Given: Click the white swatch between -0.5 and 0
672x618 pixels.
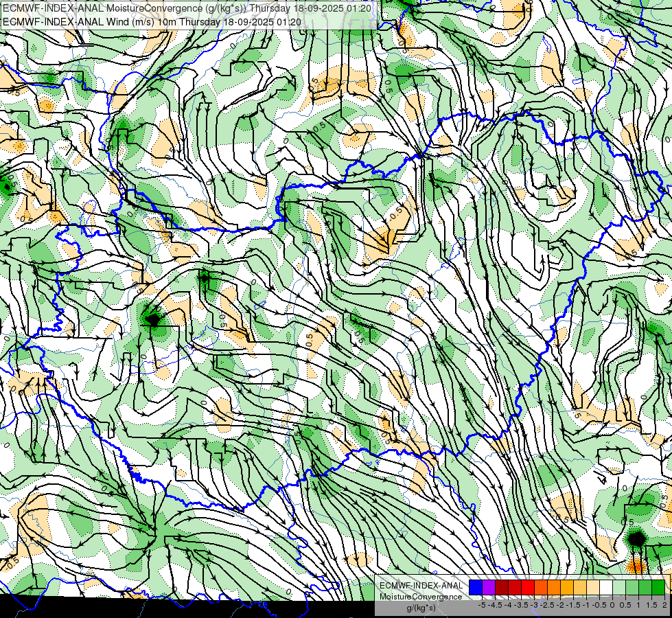Looking at the screenshot, I should pyautogui.click(x=606, y=588).
